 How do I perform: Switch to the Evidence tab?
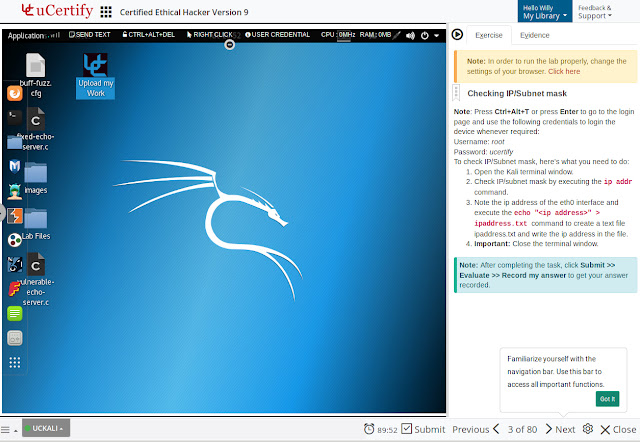534,35
